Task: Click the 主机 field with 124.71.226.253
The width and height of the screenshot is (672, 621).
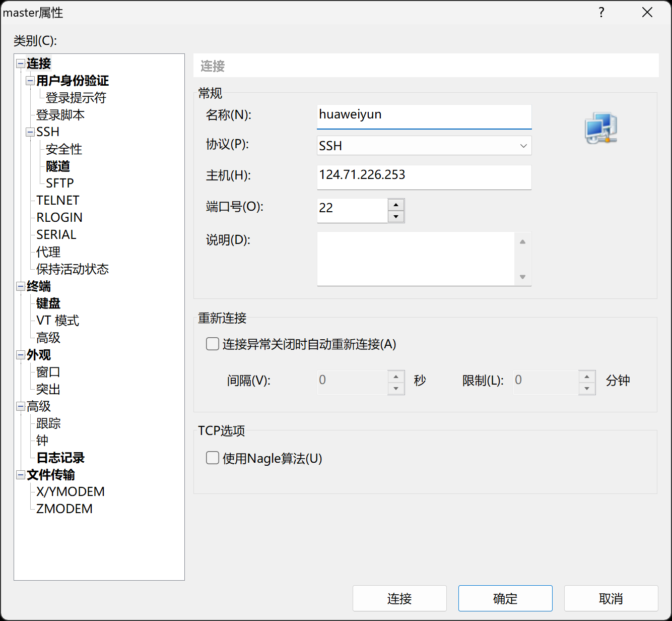Action: tap(424, 177)
